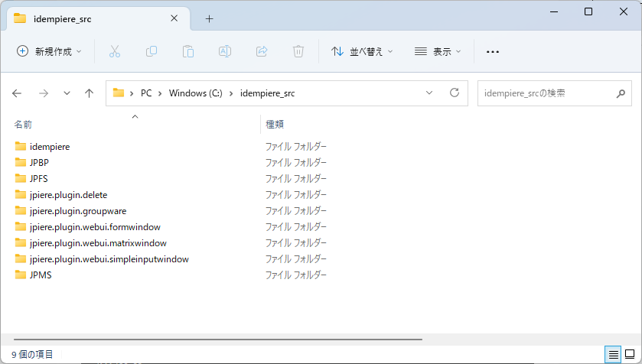Go forward with the right arrow
642x364 pixels.
[x=44, y=93]
